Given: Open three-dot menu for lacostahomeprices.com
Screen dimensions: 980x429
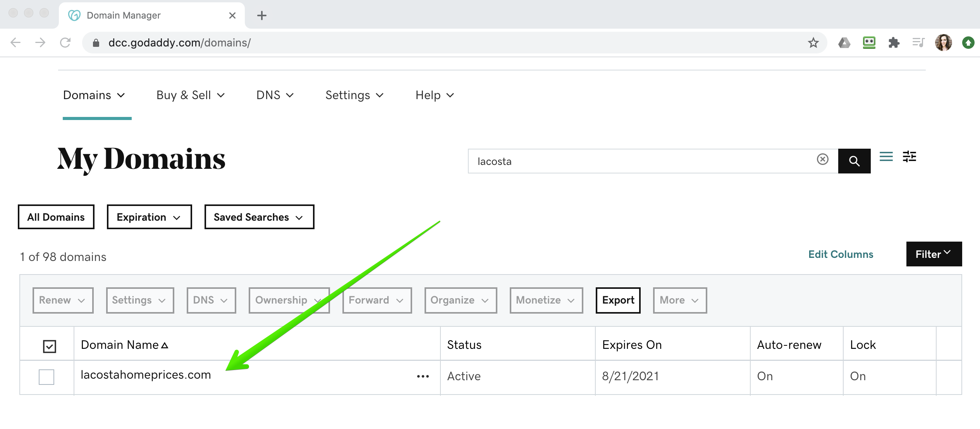Looking at the screenshot, I should coord(423,376).
